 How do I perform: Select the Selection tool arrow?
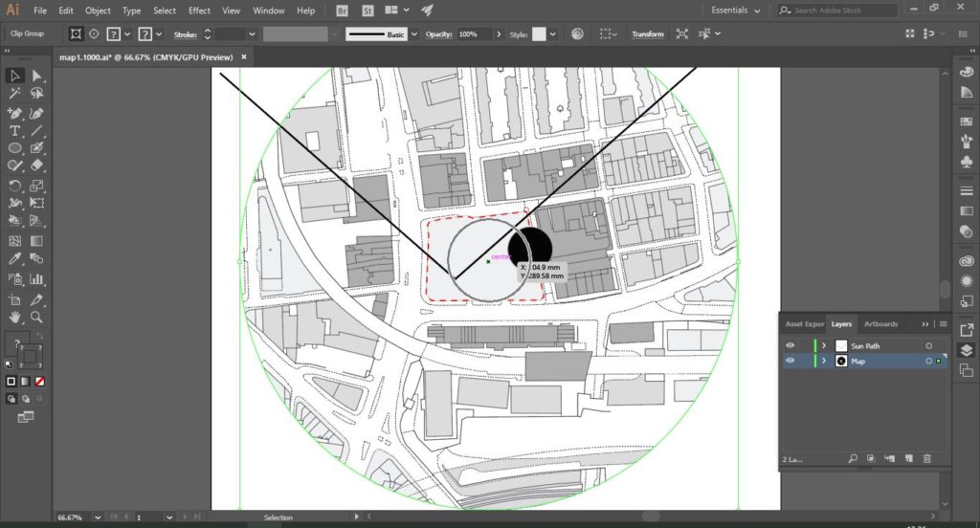click(14, 76)
